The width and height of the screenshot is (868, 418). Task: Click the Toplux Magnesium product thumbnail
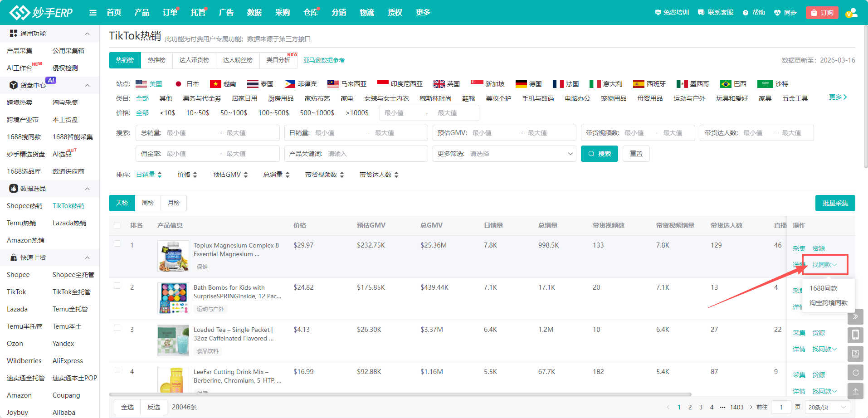tap(173, 256)
